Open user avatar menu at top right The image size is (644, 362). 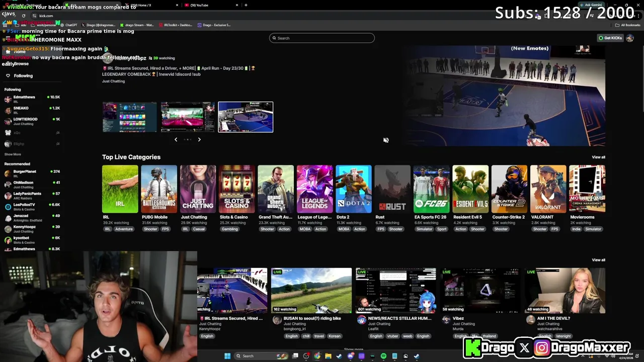click(x=630, y=38)
